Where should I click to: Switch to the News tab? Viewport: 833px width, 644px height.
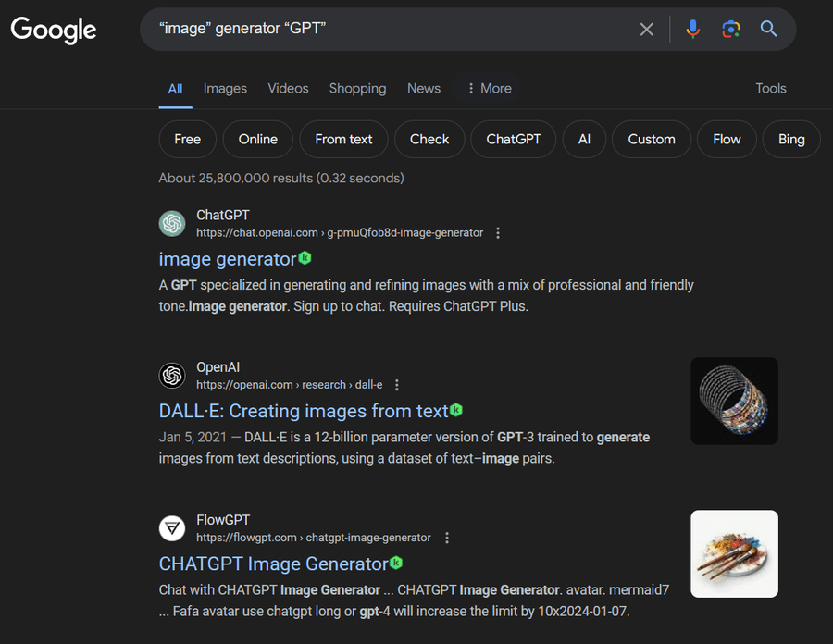(423, 88)
